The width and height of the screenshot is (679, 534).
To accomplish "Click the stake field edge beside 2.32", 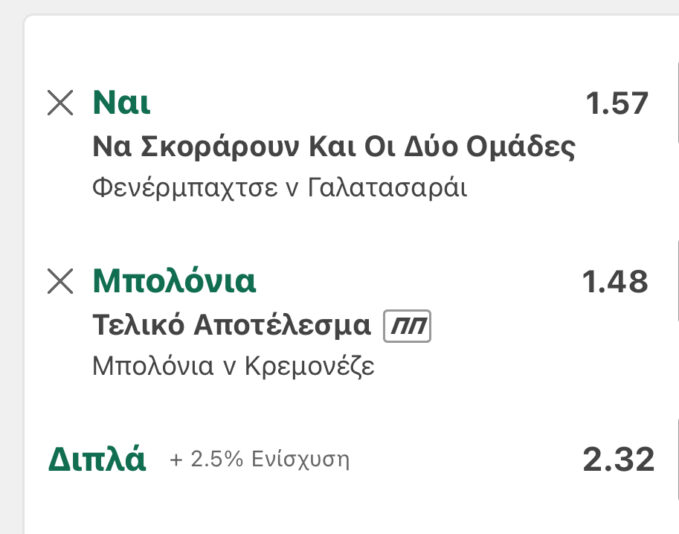I will (676, 460).
